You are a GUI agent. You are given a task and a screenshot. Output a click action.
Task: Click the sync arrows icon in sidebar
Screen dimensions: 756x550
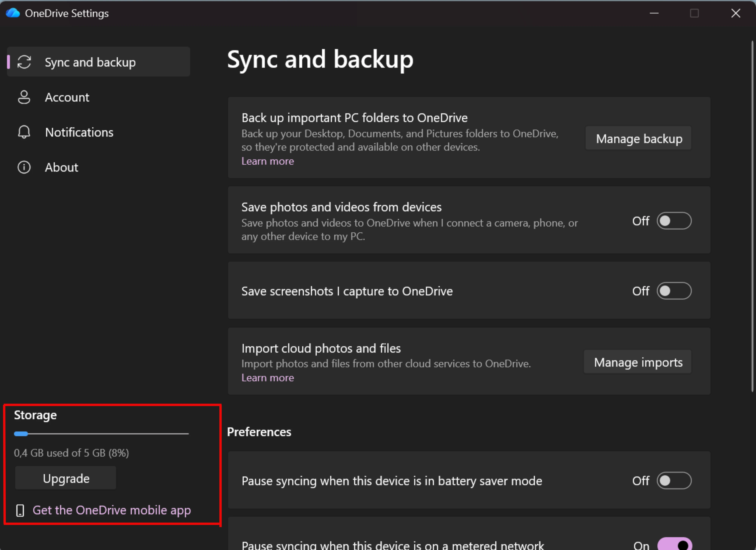click(24, 62)
